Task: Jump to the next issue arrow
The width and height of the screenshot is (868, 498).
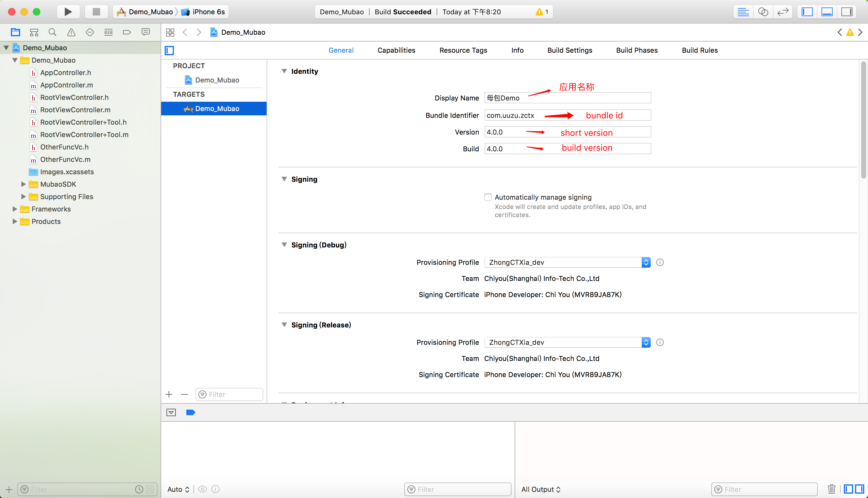Action: pyautogui.click(x=861, y=32)
